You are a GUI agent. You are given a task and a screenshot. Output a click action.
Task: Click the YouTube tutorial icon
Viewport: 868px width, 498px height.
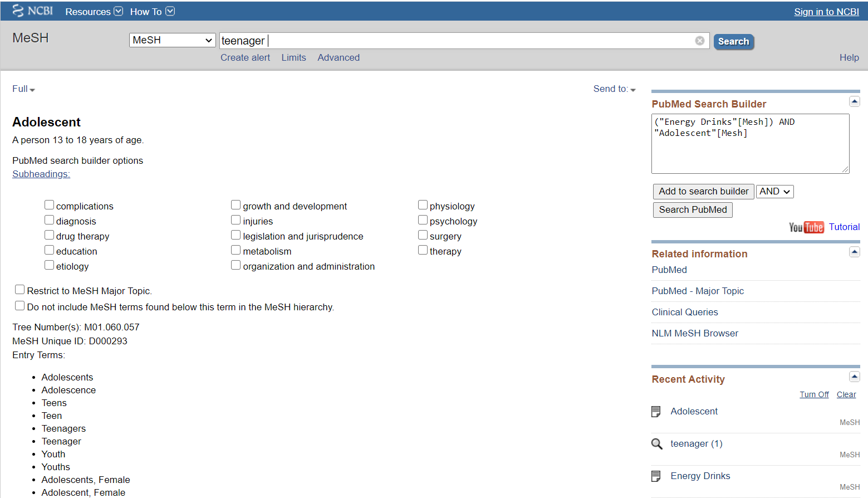point(806,227)
